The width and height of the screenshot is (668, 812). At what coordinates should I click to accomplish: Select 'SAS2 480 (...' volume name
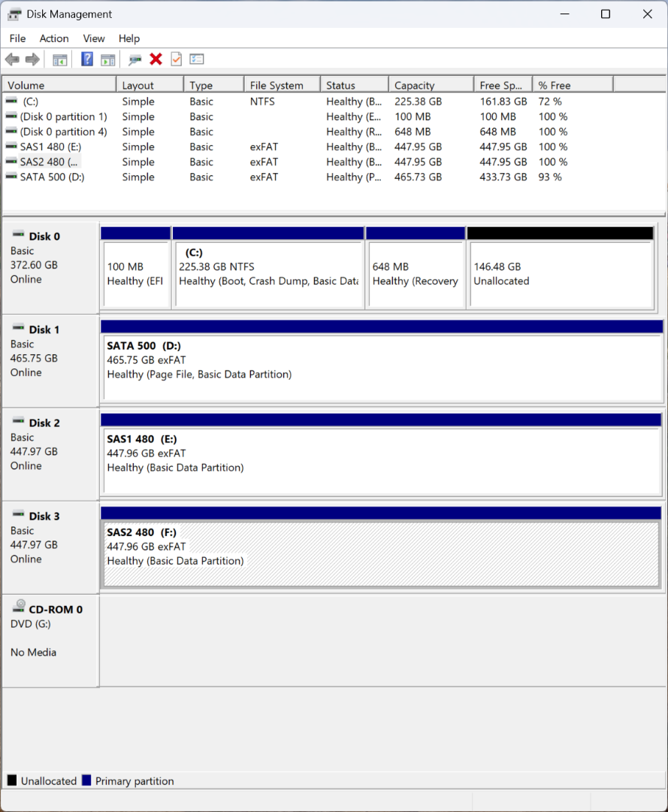coord(49,162)
